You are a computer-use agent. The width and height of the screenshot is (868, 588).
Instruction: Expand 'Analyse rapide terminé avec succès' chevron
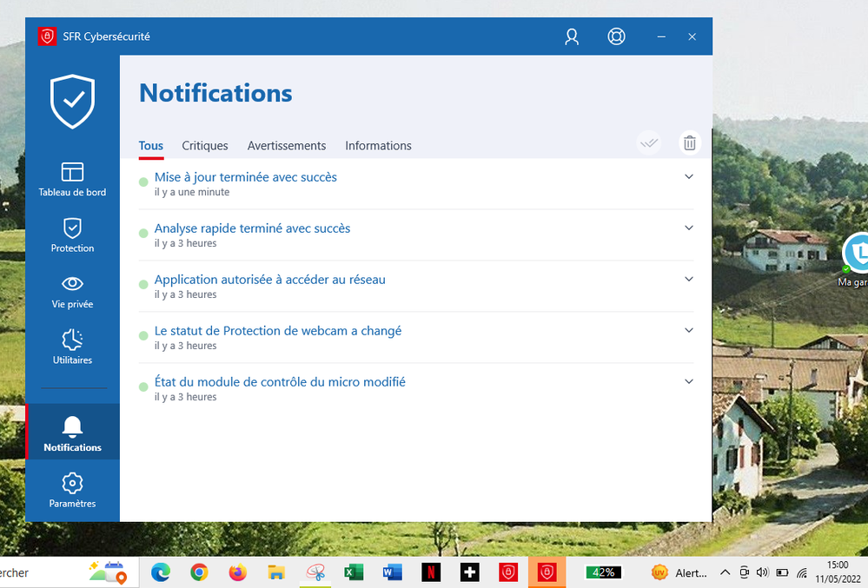pyautogui.click(x=689, y=228)
